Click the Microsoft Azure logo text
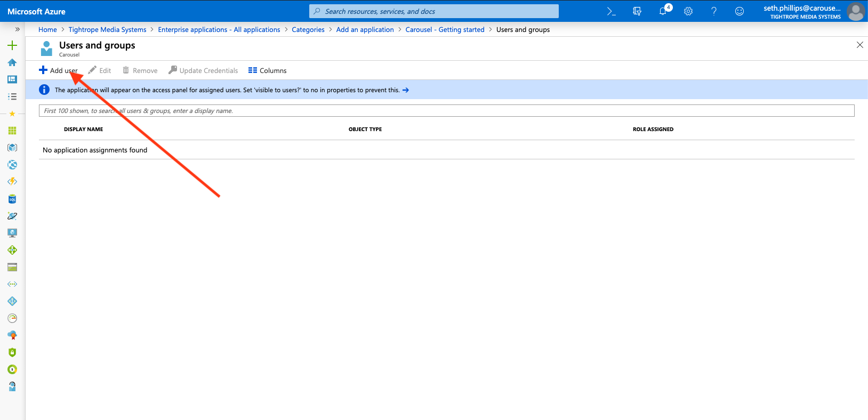The width and height of the screenshot is (868, 420). point(36,11)
